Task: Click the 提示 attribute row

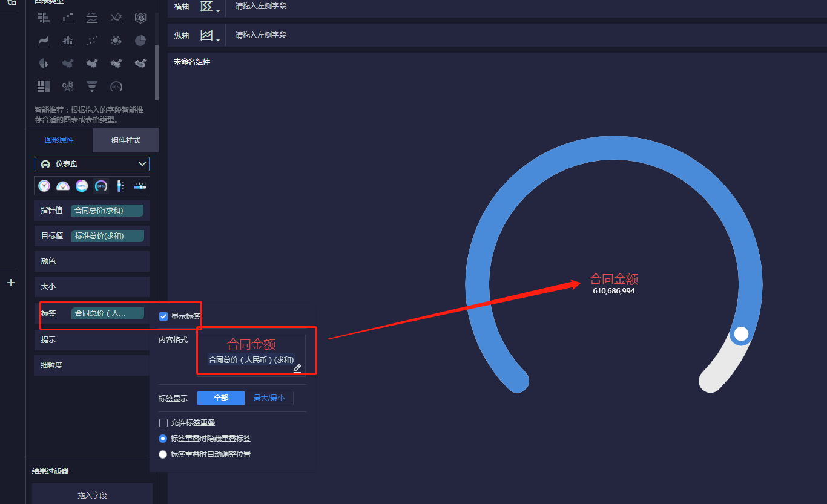Action: [92, 340]
